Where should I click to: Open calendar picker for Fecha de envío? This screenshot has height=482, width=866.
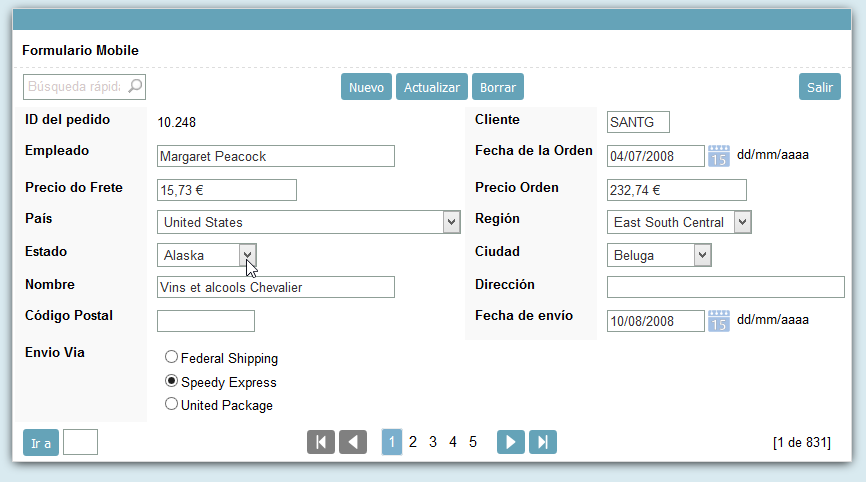click(719, 321)
